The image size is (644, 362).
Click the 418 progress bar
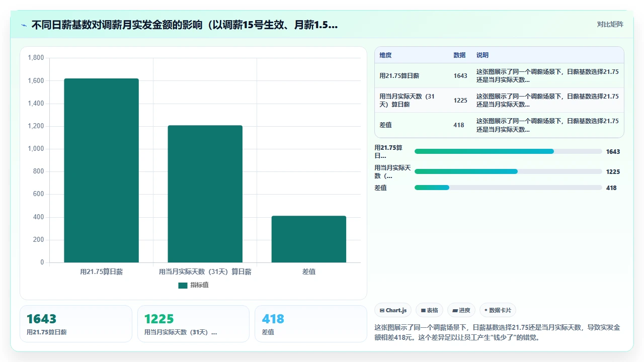pyautogui.click(x=508, y=188)
